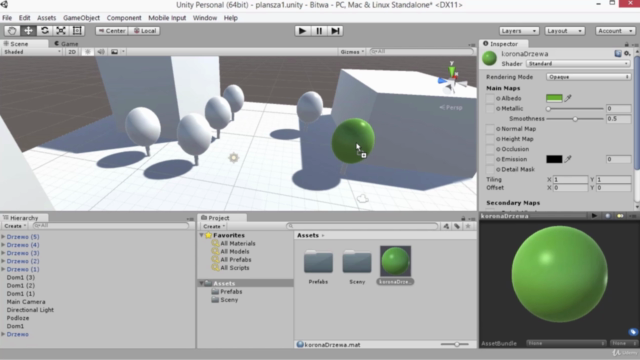Open the GameObject menu
The width and height of the screenshot is (640, 360).
(81, 18)
